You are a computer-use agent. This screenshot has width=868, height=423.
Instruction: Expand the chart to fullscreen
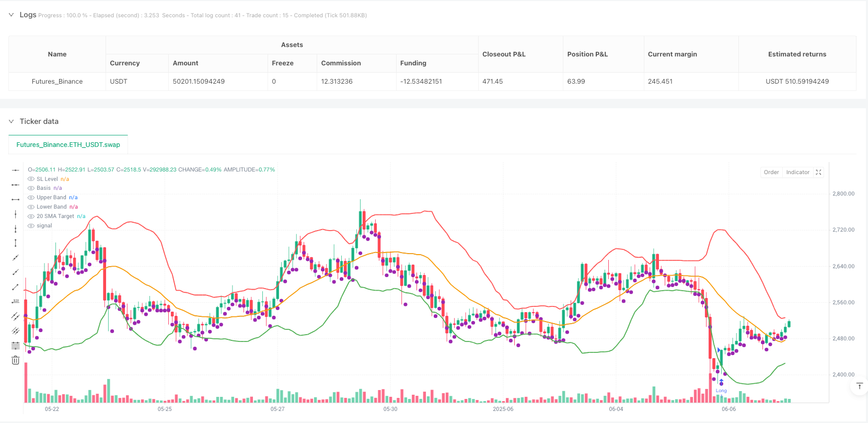tap(819, 172)
